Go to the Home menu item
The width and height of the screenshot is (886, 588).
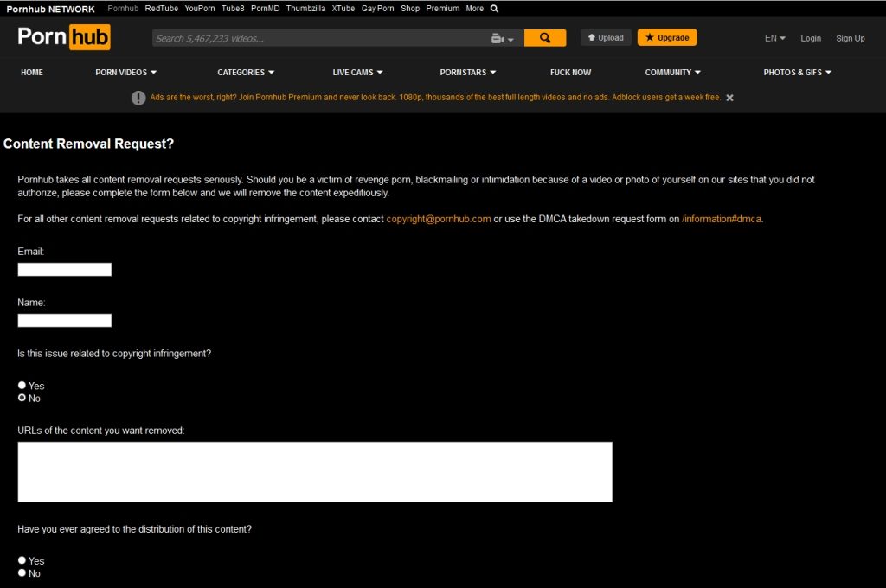(32, 73)
